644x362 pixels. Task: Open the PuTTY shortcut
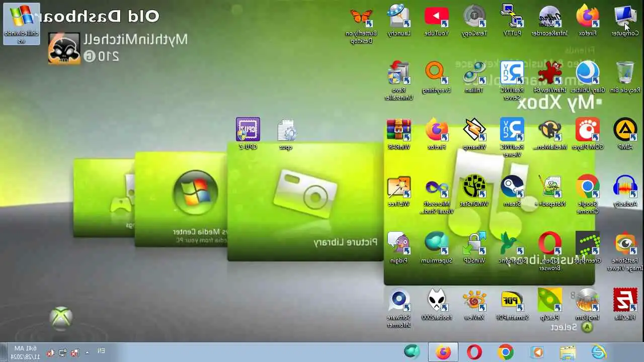click(x=512, y=21)
